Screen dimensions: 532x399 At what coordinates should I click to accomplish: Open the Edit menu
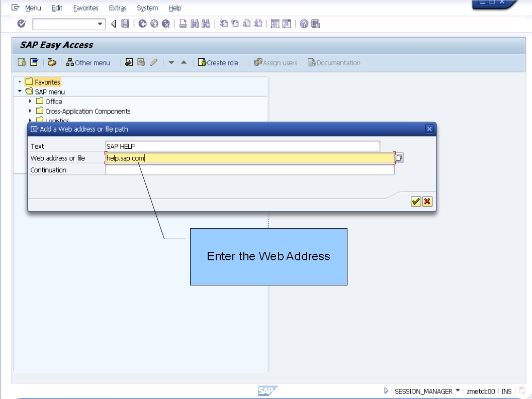click(x=57, y=8)
